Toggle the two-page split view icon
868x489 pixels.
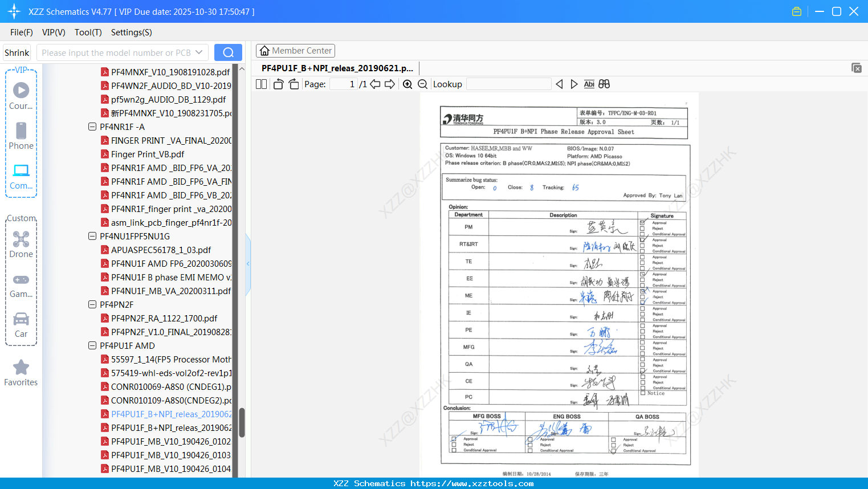tap(261, 84)
